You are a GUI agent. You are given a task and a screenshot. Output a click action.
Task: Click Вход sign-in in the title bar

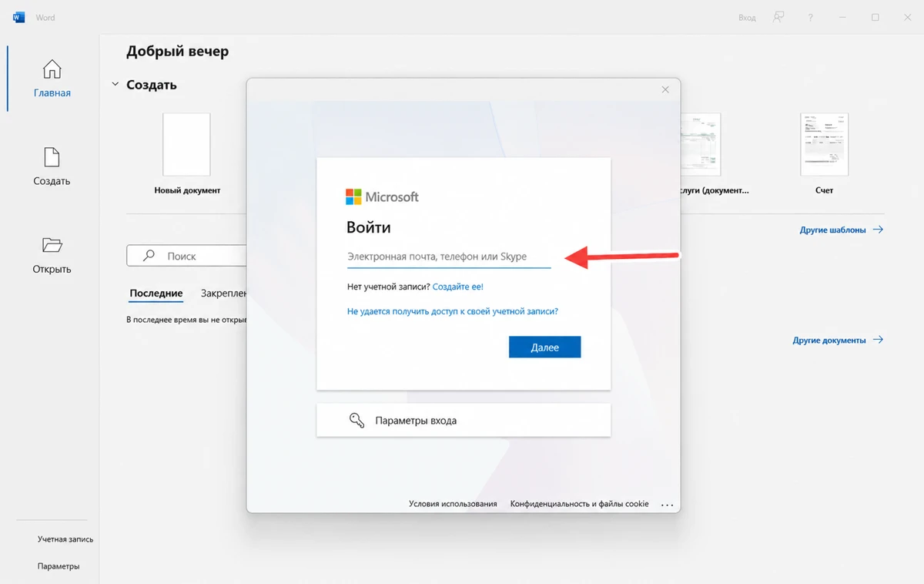point(747,18)
